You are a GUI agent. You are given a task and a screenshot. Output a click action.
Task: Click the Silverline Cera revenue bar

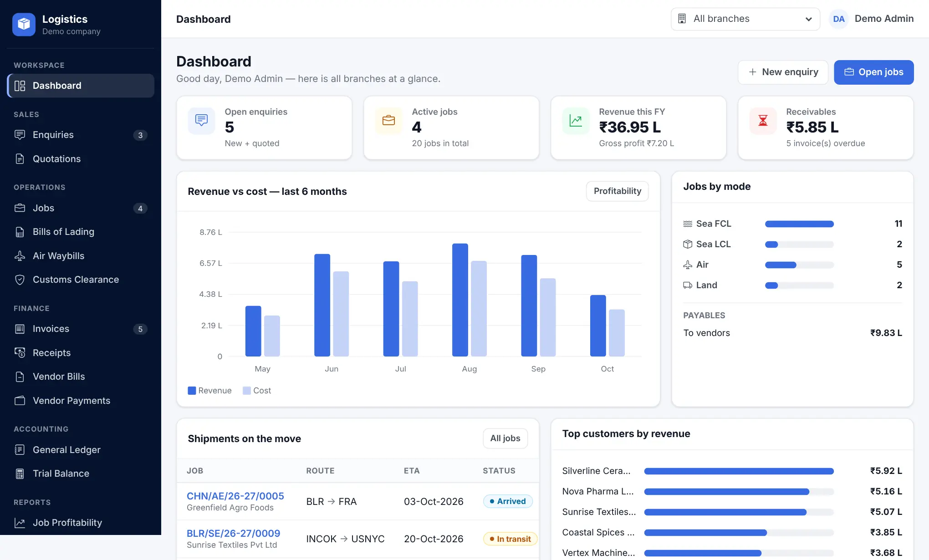(x=739, y=471)
